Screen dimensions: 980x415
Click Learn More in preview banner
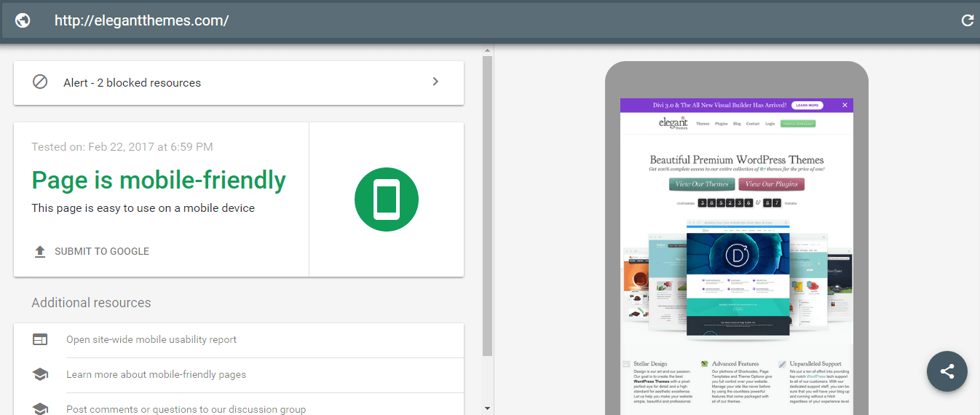[x=807, y=106]
